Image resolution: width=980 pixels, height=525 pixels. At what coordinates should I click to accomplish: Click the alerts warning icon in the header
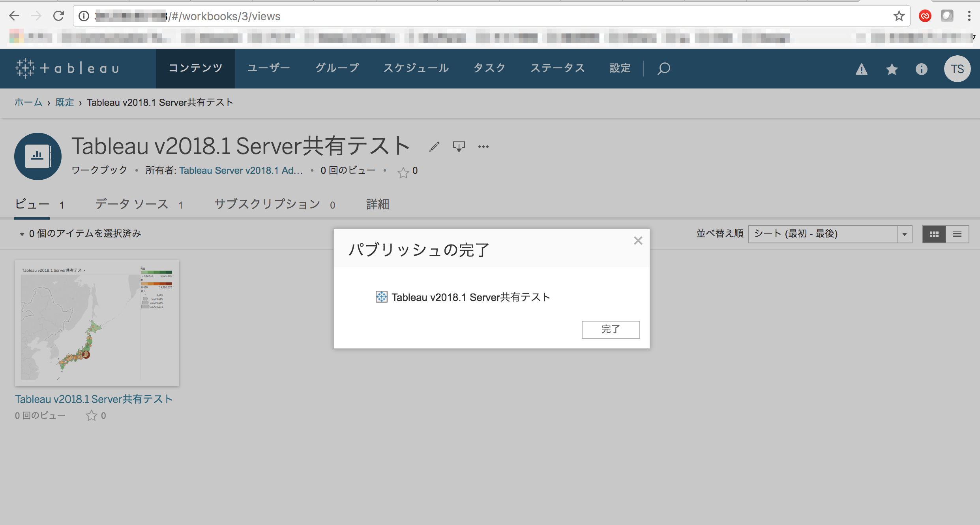862,69
